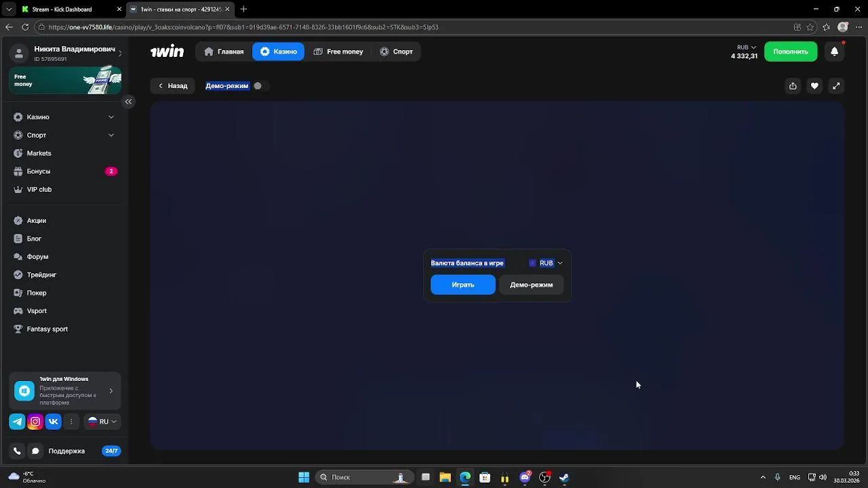Viewport: 868px width, 488px height.
Task: Select the Спорт top navigation tab
Action: 396,52
